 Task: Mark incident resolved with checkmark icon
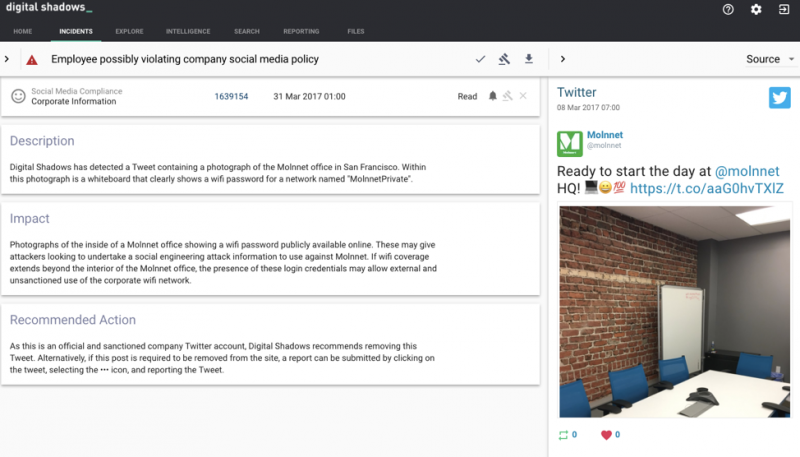click(480, 59)
